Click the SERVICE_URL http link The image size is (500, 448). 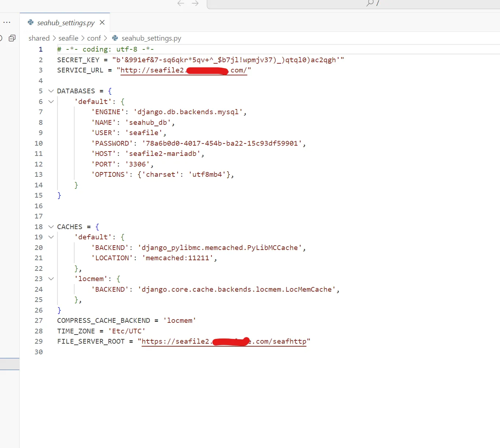(x=152, y=70)
